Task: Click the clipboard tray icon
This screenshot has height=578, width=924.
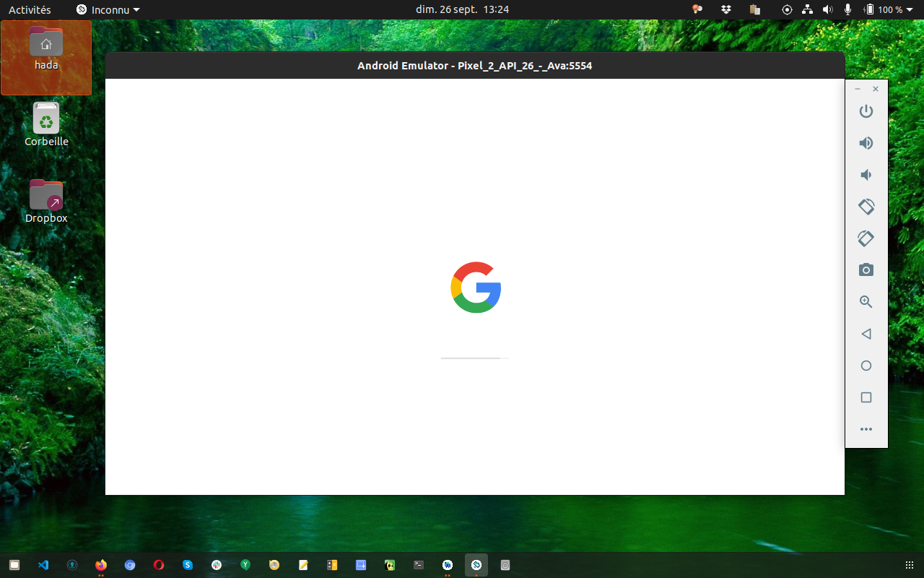Action: pyautogui.click(x=755, y=9)
